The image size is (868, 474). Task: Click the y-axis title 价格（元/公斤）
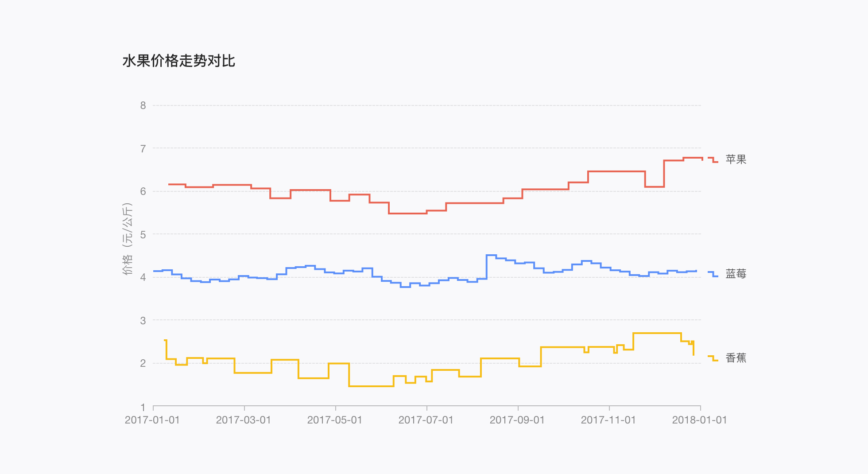pos(128,239)
